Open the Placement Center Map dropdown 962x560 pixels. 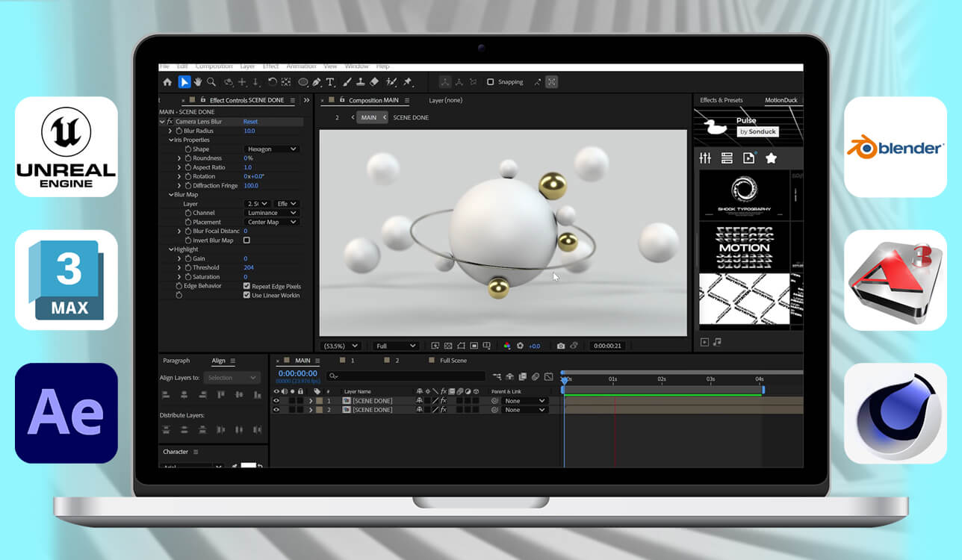click(x=272, y=222)
